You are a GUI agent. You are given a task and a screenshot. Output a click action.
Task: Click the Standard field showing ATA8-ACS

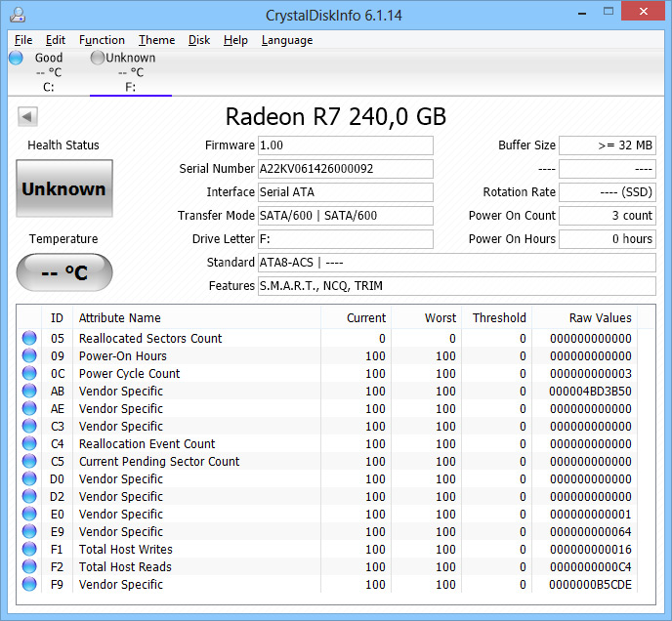pos(457,263)
